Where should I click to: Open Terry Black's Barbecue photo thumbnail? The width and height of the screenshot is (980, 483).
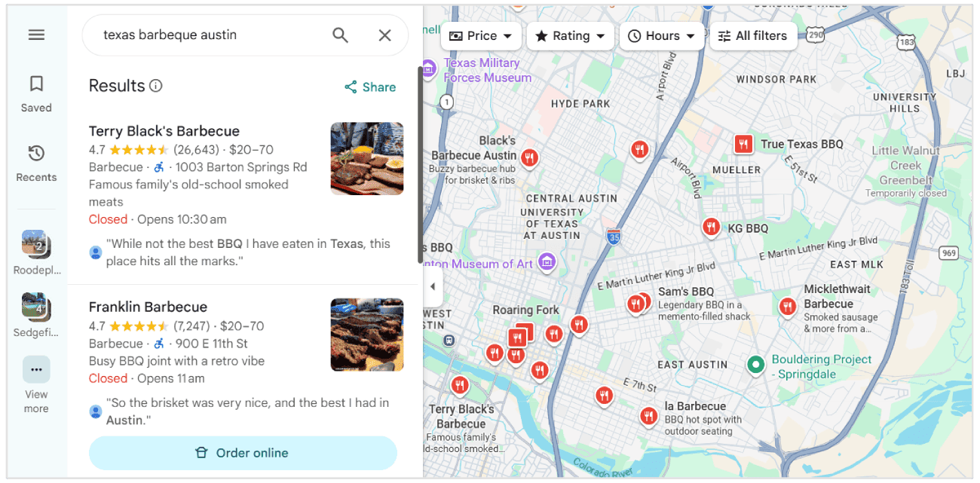(367, 159)
